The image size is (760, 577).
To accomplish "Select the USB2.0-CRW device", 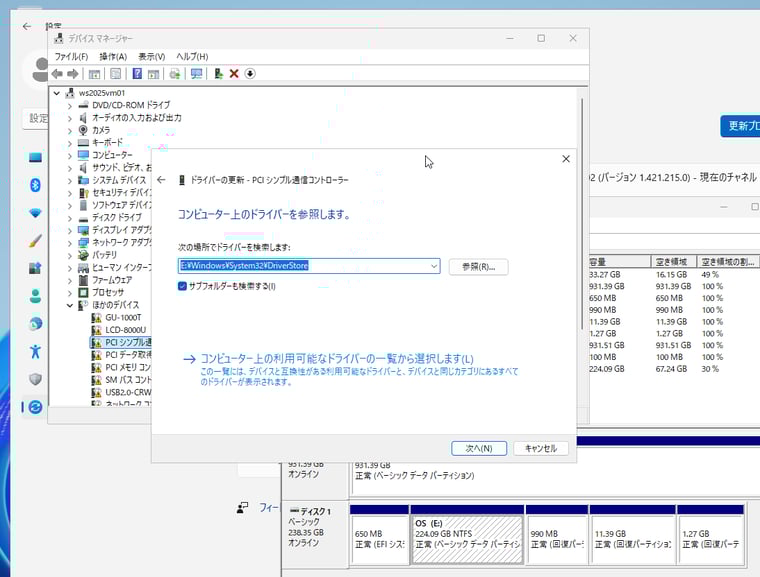I will pos(128,392).
